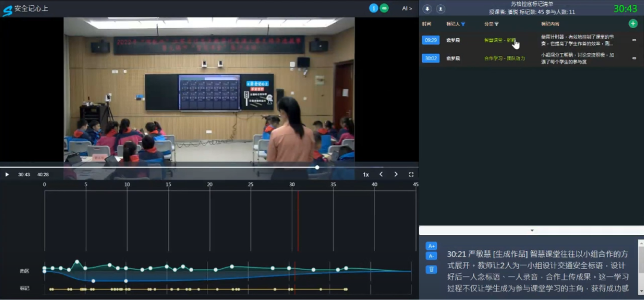This screenshot has height=300, width=644.
Task: Filter the list by marker person
Action: pos(463,24)
